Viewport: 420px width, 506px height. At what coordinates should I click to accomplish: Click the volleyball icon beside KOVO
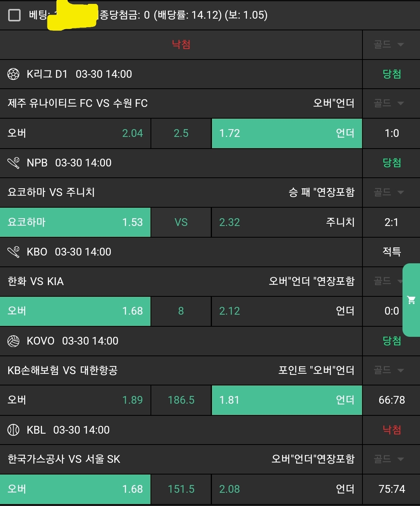click(14, 341)
